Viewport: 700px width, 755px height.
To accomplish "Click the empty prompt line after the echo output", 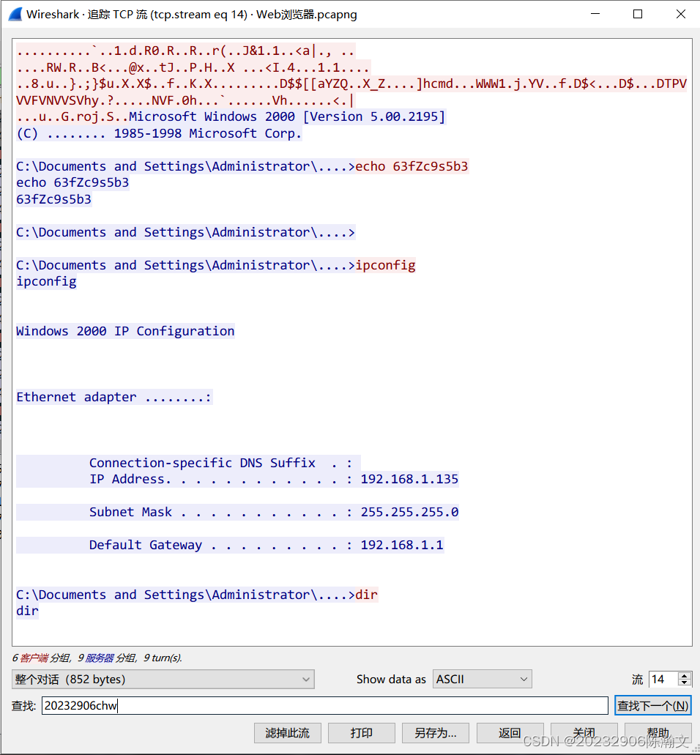I will coord(185,233).
